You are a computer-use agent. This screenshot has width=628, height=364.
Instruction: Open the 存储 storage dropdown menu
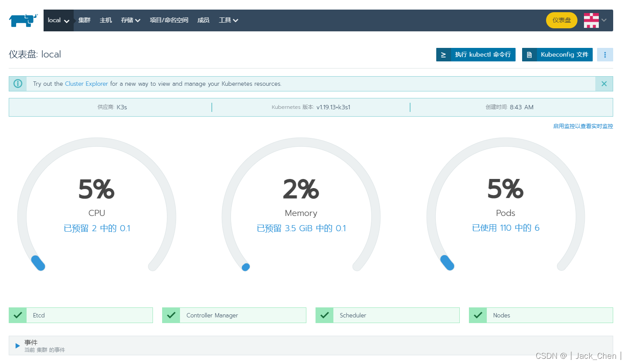pos(130,20)
